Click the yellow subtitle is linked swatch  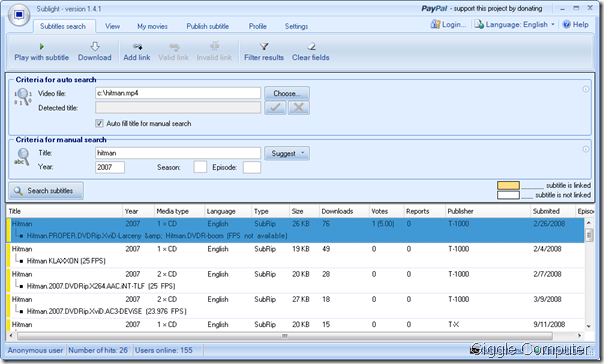508,185
